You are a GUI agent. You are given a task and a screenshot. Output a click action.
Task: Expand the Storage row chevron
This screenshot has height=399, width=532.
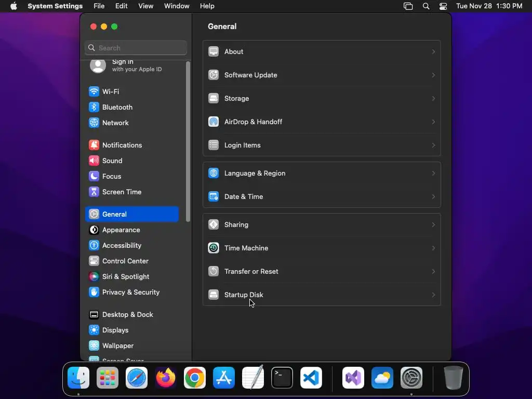(x=433, y=98)
